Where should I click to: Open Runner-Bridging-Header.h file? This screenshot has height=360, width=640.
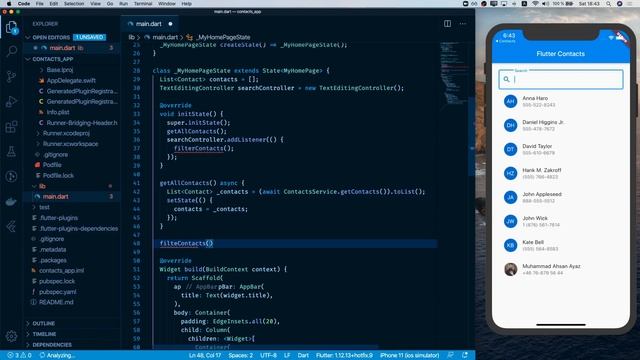click(x=82, y=122)
